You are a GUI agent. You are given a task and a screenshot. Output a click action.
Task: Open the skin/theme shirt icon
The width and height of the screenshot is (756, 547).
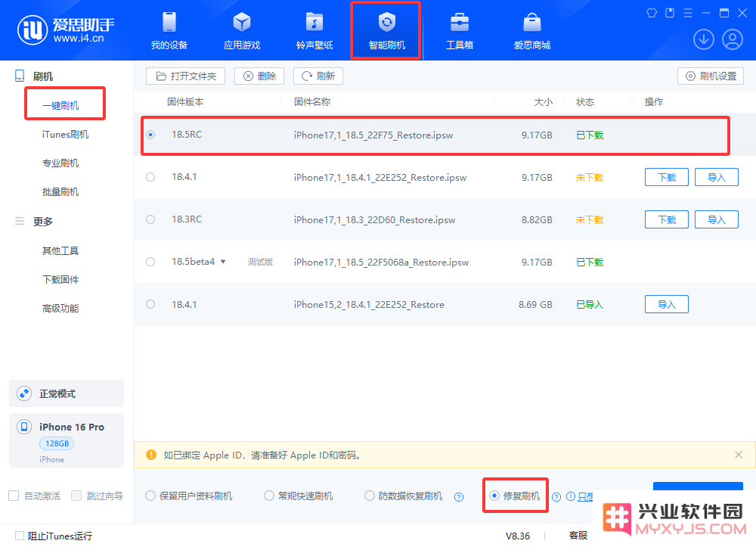tap(652, 13)
